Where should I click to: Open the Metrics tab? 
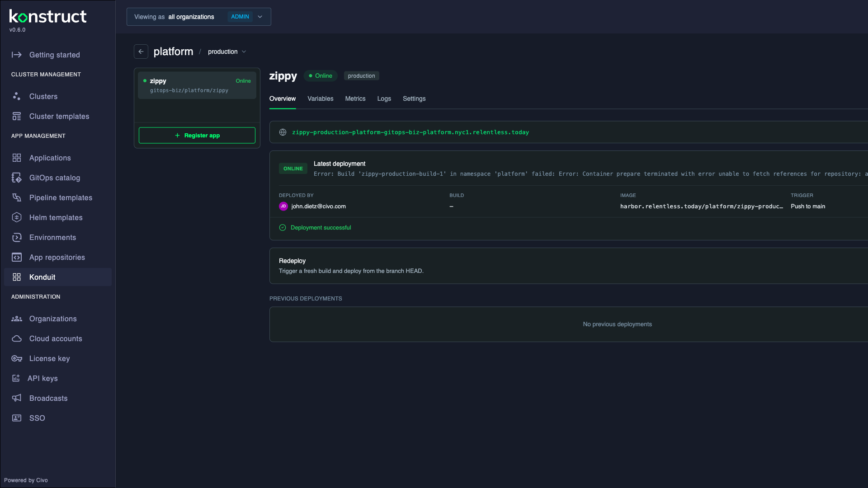[x=355, y=99]
